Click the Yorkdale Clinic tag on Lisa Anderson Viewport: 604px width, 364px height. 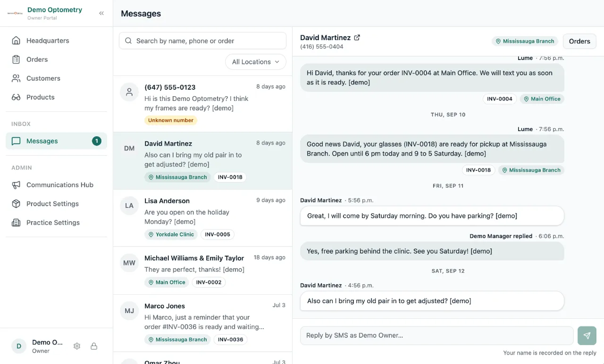(x=171, y=234)
